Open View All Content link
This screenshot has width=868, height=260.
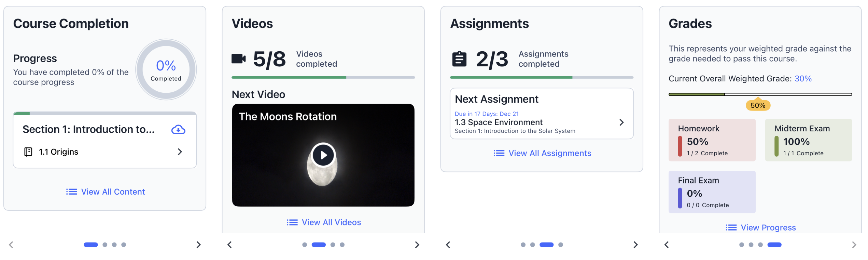[106, 192]
